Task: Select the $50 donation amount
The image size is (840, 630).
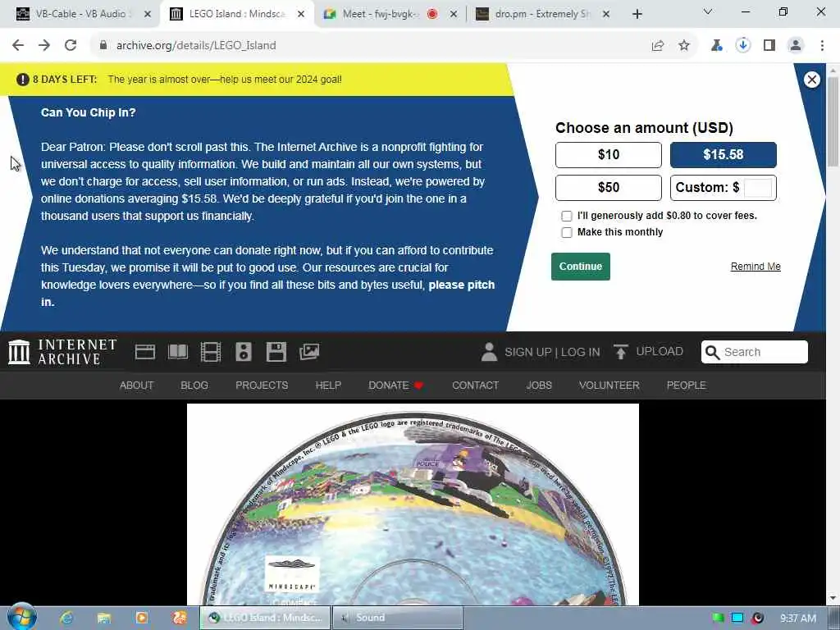Action: (x=608, y=188)
